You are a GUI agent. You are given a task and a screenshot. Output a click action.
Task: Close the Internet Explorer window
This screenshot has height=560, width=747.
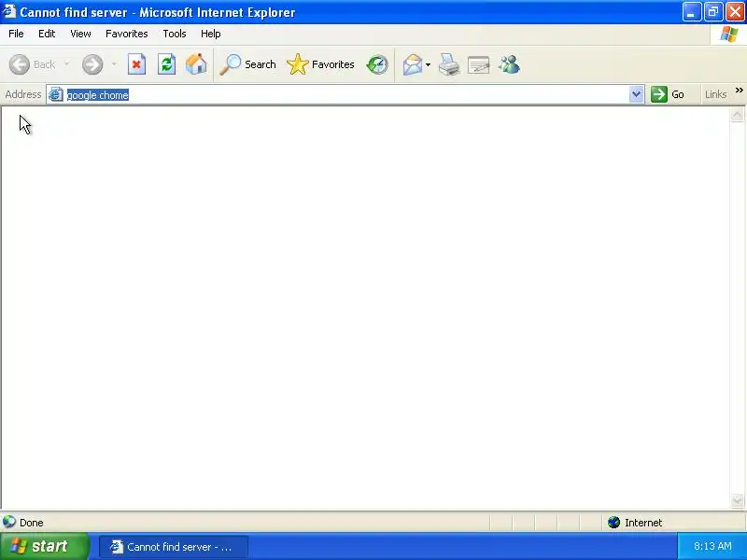(735, 12)
